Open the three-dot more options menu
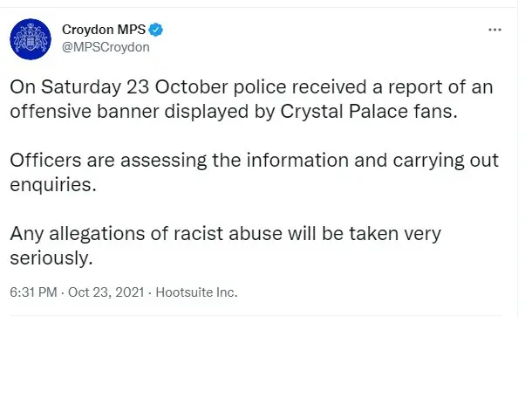532x419 pixels. point(494,30)
